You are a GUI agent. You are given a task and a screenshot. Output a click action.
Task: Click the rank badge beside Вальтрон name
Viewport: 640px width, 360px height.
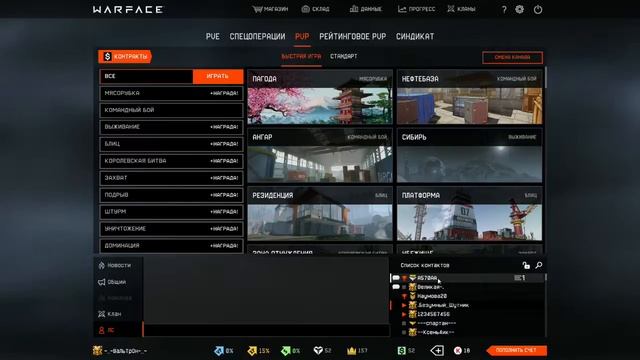tap(98, 351)
